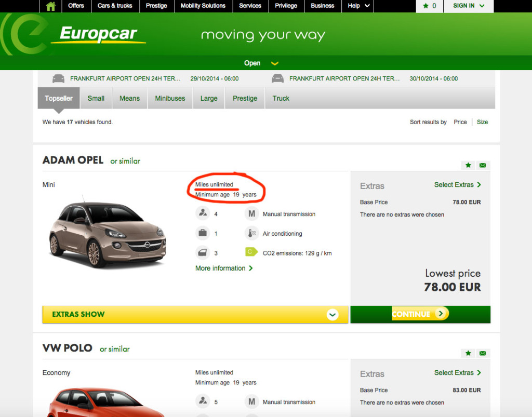Expand the Open search panel chevron
This screenshot has width=532, height=417.
pyautogui.click(x=275, y=63)
